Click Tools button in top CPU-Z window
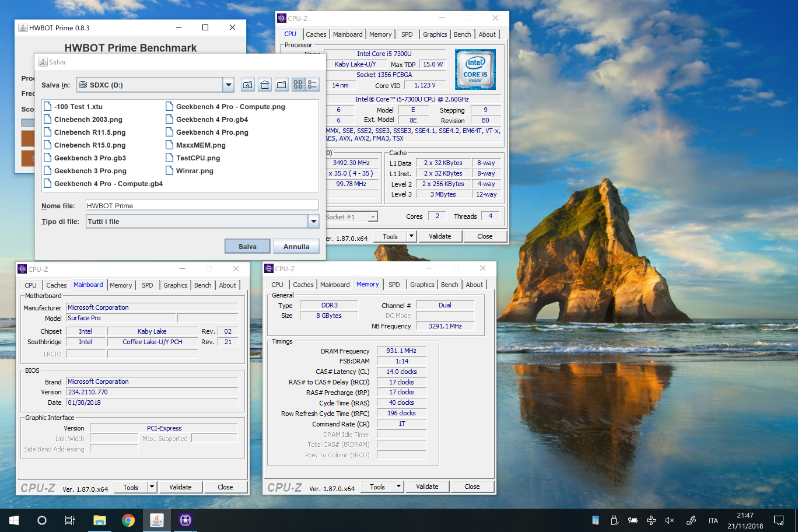798x532 pixels. point(390,236)
